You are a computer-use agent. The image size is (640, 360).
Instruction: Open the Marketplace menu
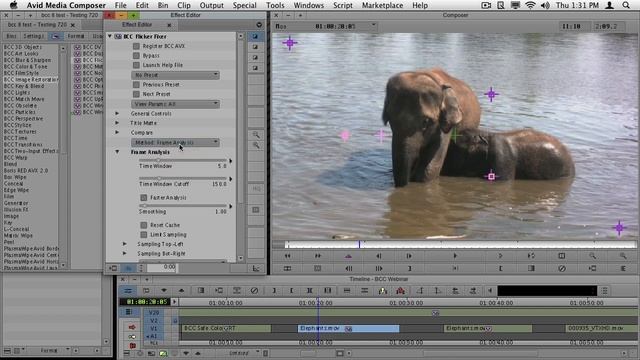tap(382, 5)
